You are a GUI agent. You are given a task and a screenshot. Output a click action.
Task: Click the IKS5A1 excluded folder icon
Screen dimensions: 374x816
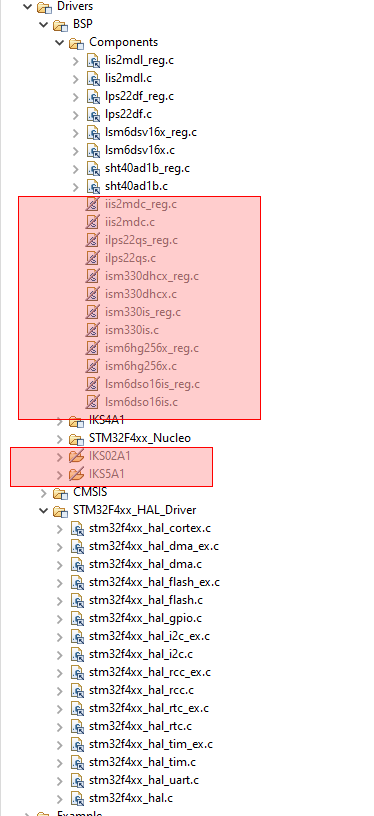coord(76,475)
